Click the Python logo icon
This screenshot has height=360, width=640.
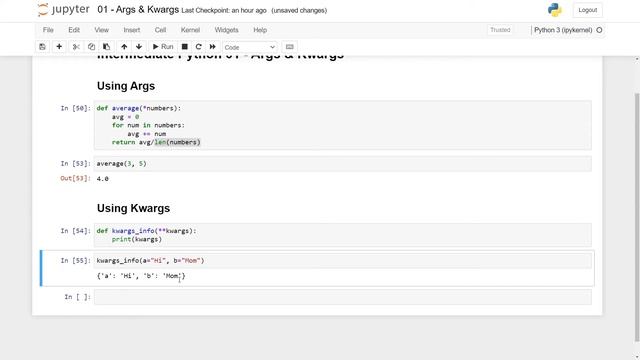click(x=555, y=10)
